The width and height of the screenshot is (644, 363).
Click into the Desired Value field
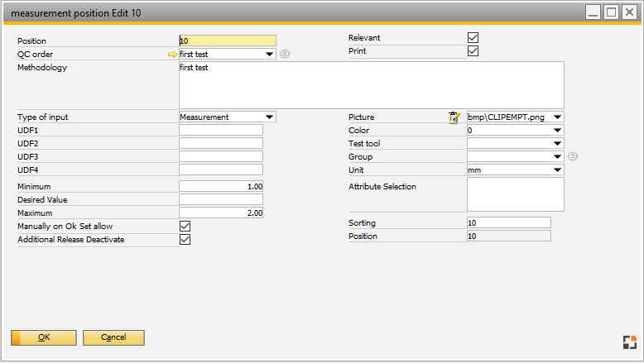click(x=221, y=200)
